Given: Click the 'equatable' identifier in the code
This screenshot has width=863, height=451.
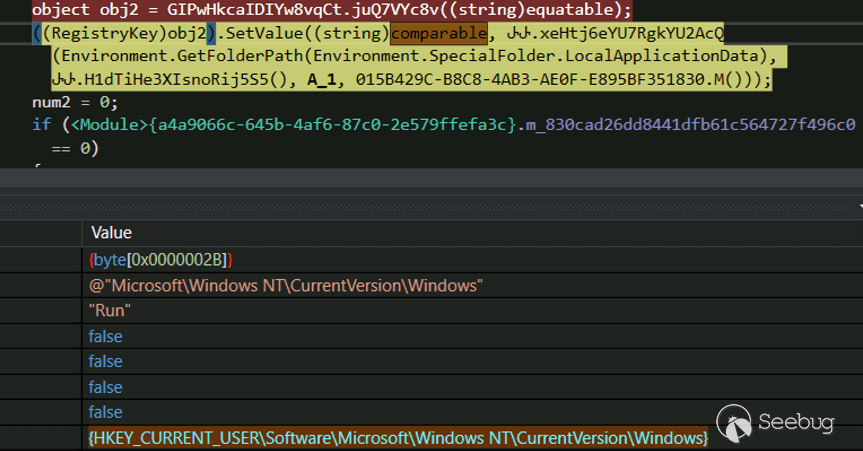Looking at the screenshot, I should pyautogui.click(x=566, y=9).
